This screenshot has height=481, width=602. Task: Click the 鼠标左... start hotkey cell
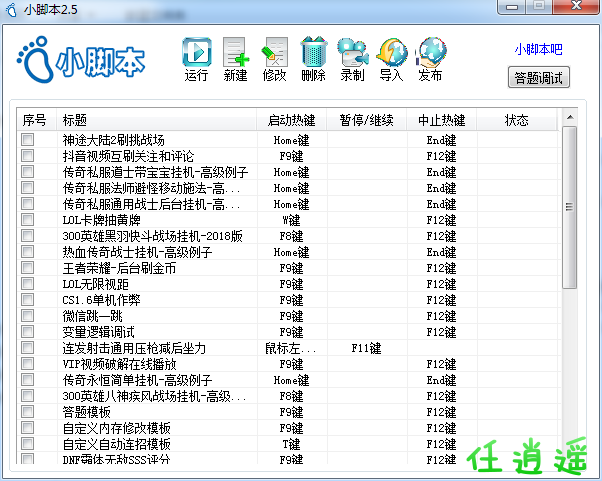click(x=292, y=348)
